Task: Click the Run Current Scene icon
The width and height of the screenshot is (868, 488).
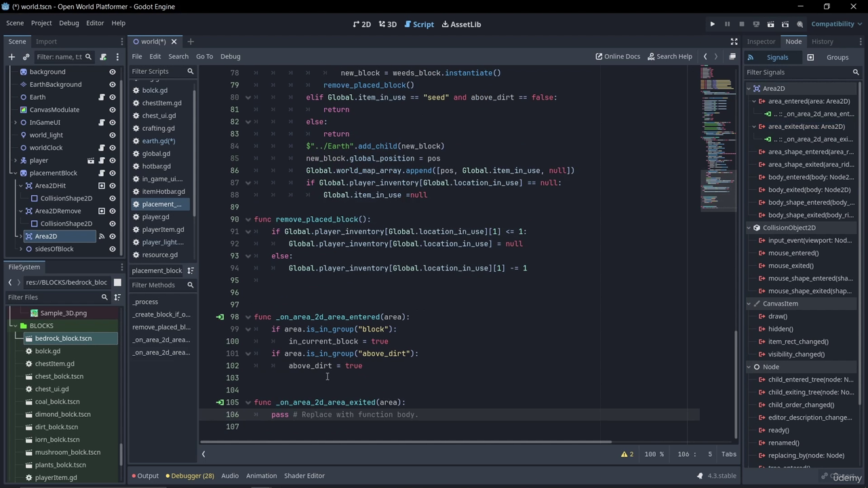Action: (x=770, y=24)
